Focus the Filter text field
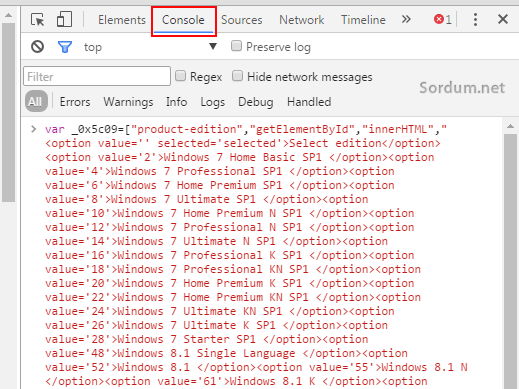 coord(97,76)
